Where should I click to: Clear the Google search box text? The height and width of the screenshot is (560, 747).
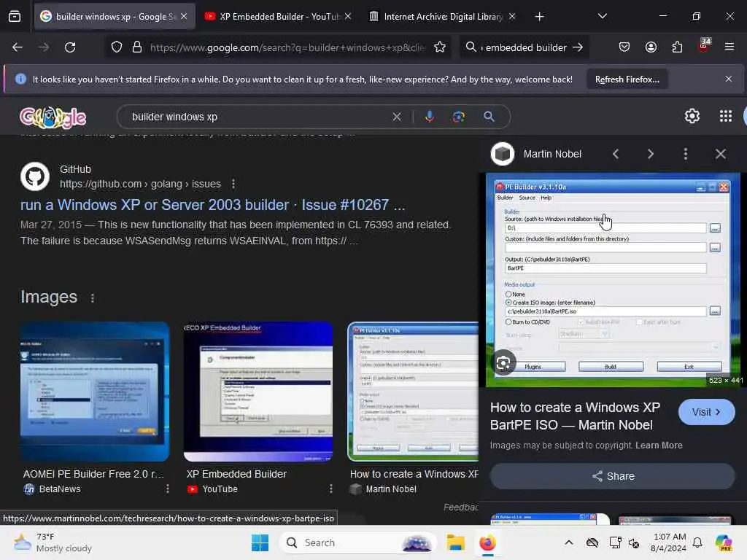(396, 117)
